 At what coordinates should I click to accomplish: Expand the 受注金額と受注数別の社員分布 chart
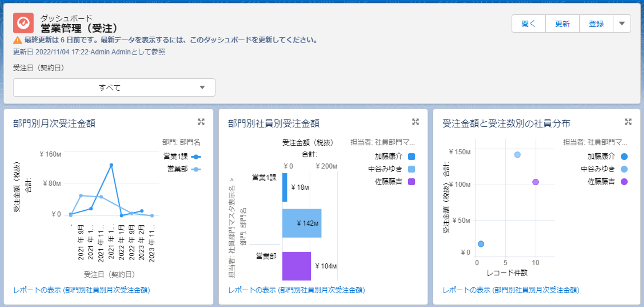[x=628, y=122]
